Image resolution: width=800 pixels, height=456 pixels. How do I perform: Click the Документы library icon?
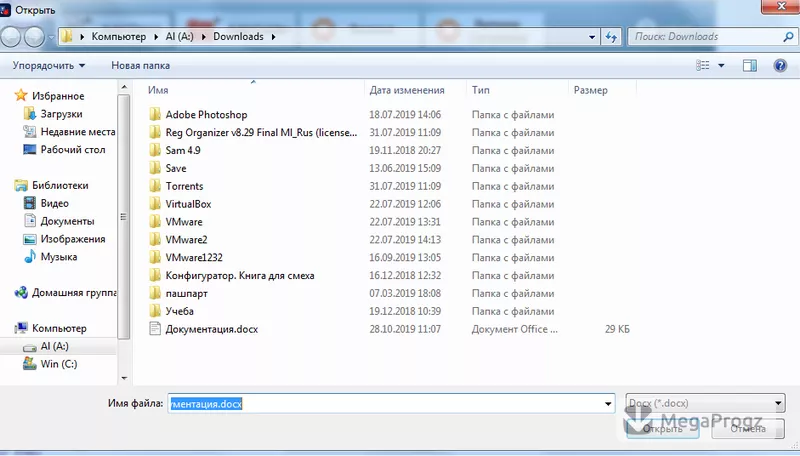point(30,221)
